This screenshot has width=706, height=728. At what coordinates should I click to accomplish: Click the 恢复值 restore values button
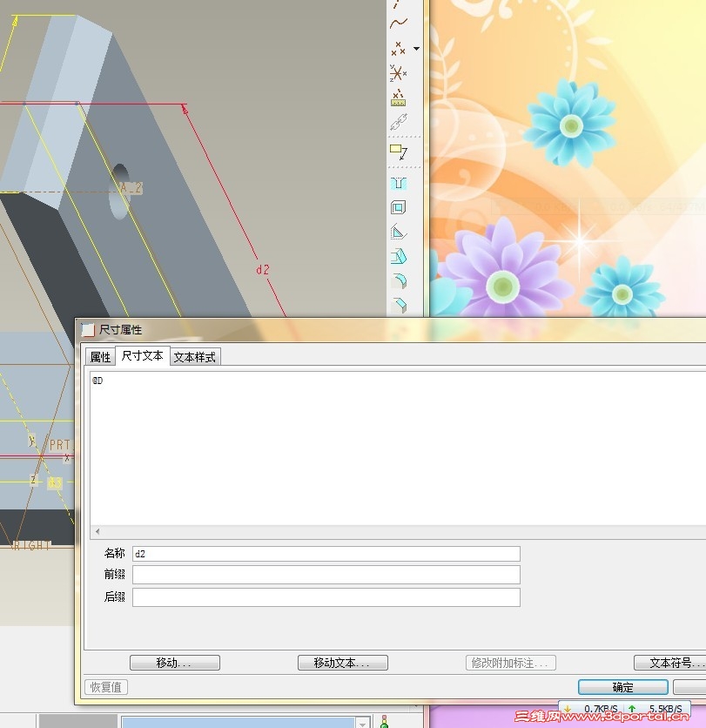coord(106,687)
